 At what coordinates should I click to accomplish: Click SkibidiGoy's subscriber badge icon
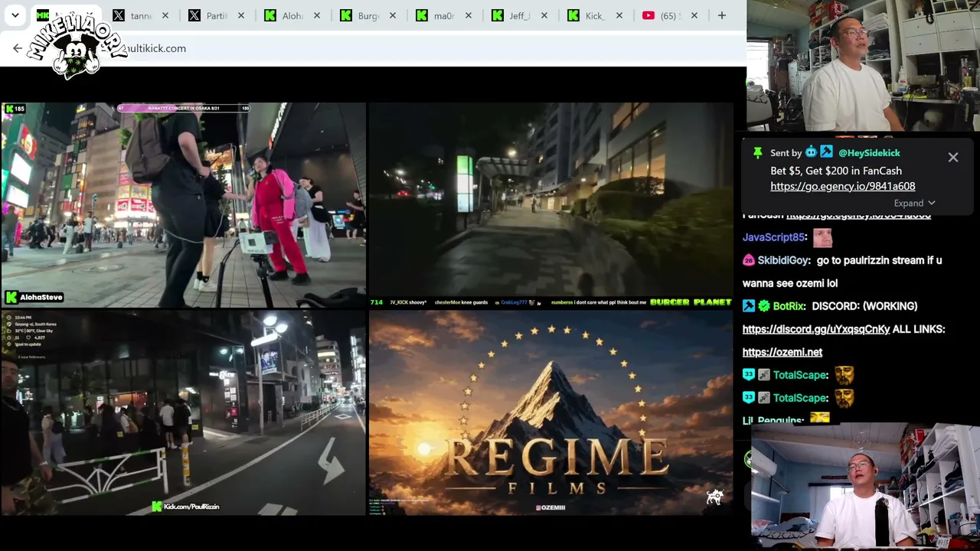click(748, 260)
